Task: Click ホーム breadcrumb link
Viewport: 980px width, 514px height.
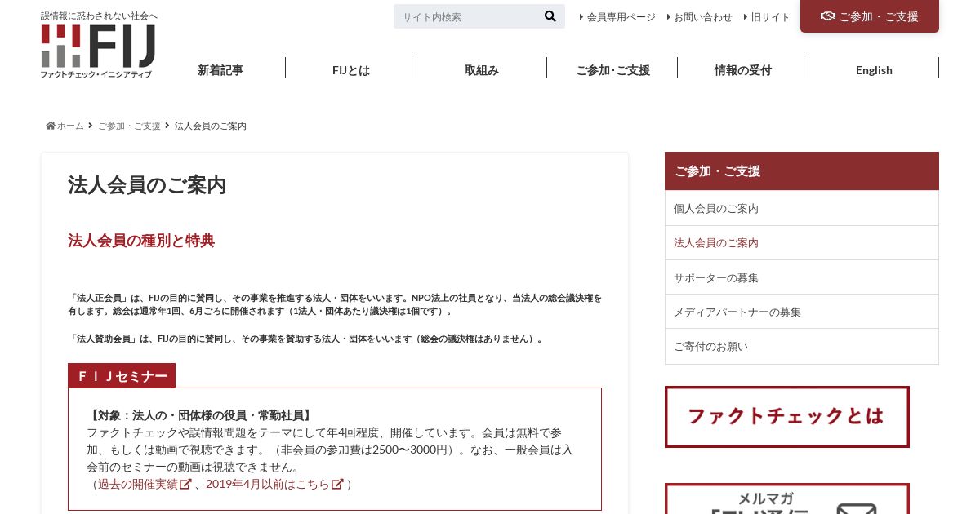Action: pyautogui.click(x=70, y=126)
